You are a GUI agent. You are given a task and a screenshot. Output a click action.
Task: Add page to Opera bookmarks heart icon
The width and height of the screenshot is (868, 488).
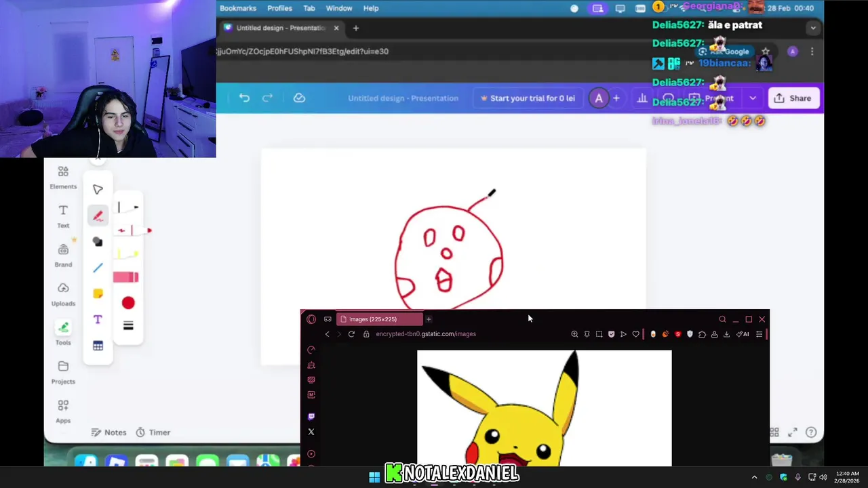click(x=635, y=334)
